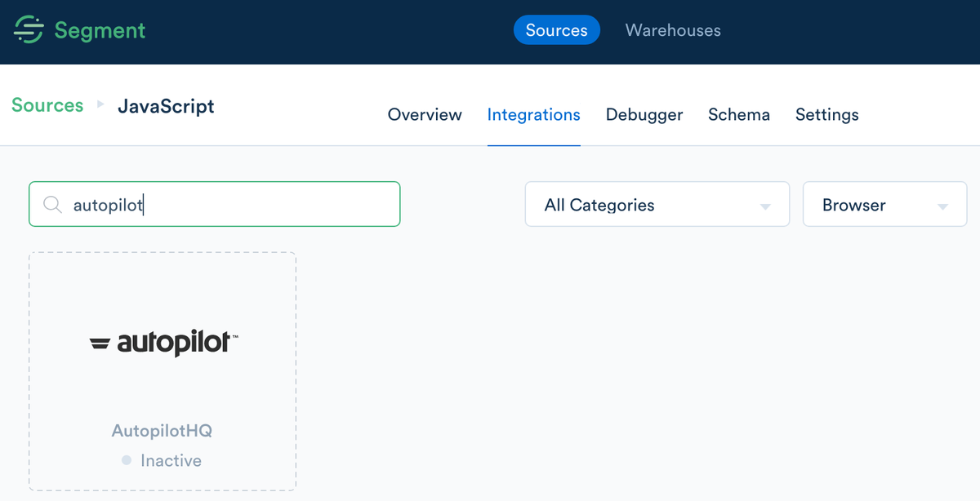The height and width of the screenshot is (501, 980).
Task: Open the Debugger tab
Action: [644, 115]
